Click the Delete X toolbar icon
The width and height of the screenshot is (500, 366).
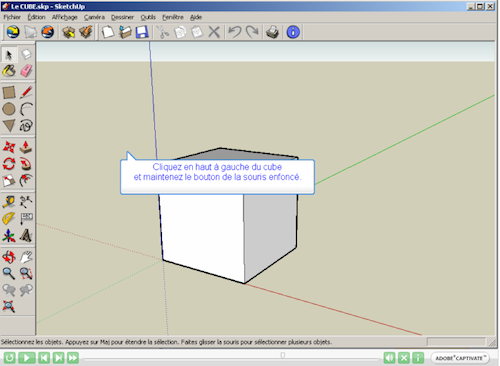[214, 32]
